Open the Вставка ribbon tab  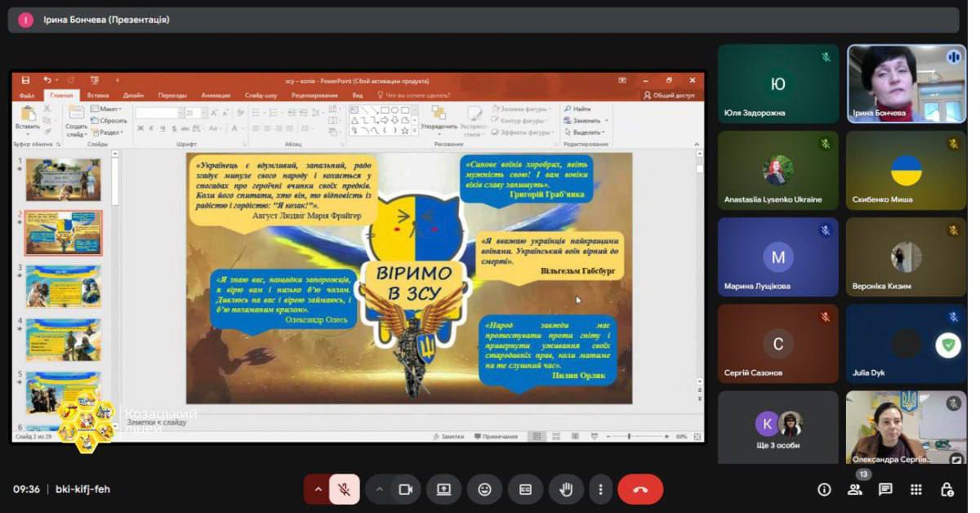point(98,95)
